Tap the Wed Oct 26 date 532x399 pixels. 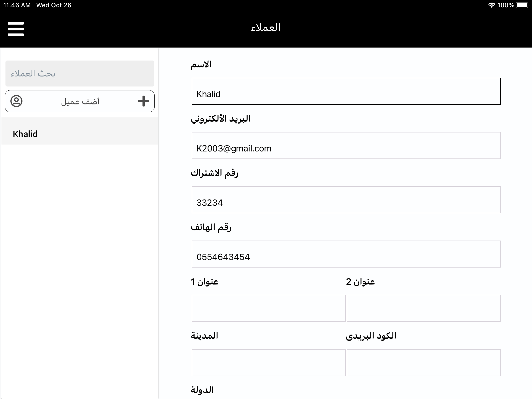pos(54,5)
